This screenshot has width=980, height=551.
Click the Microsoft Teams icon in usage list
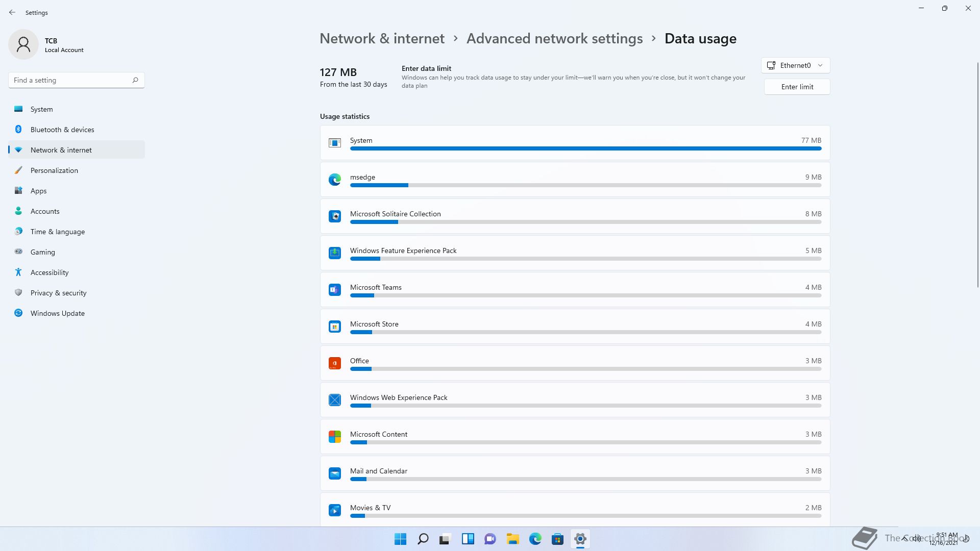point(335,290)
